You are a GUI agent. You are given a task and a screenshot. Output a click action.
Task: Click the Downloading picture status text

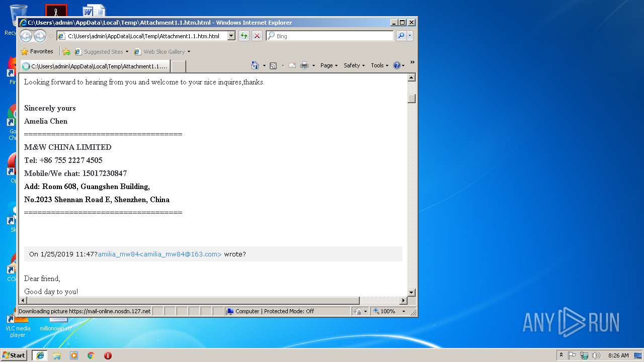tap(85, 311)
